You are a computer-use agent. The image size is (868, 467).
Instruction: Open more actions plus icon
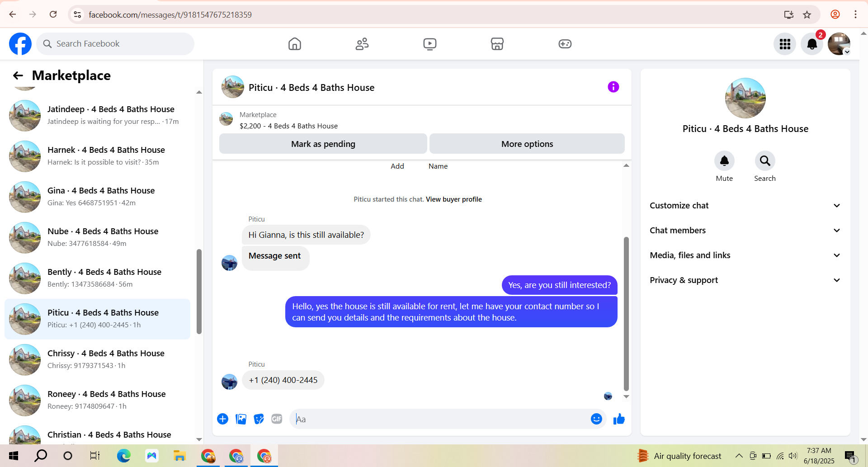tap(222, 419)
